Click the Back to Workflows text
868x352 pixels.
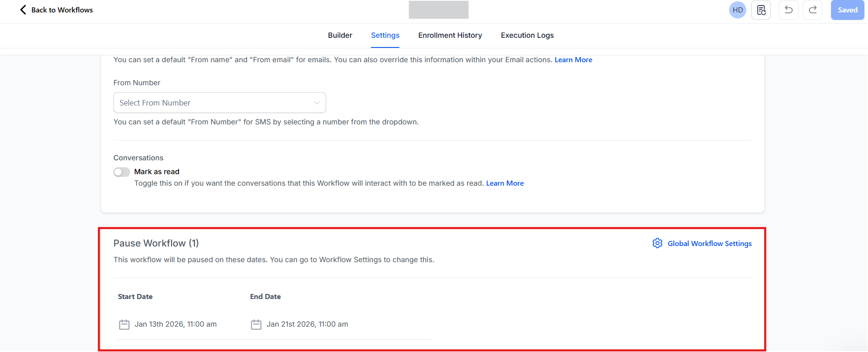pyautogui.click(x=62, y=10)
